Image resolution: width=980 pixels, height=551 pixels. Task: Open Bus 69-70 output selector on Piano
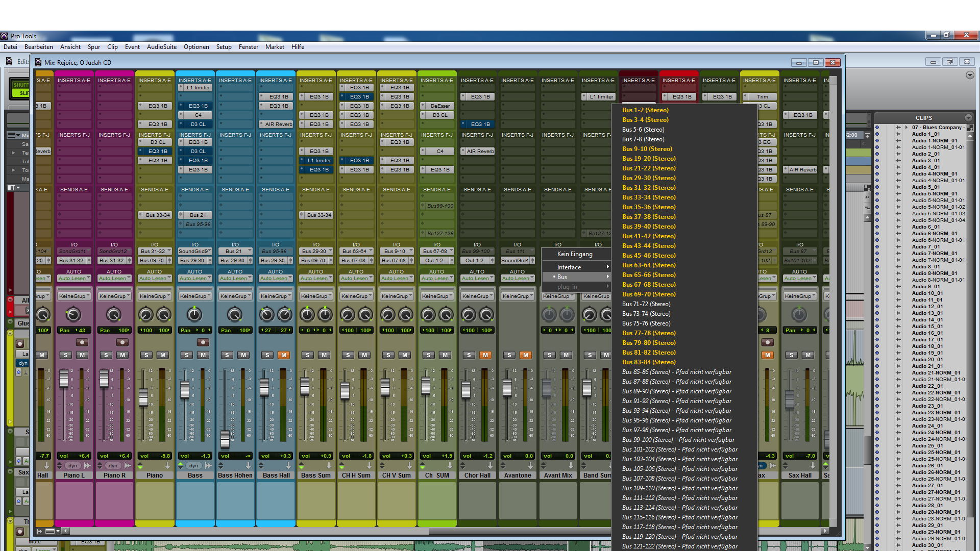pyautogui.click(x=155, y=261)
